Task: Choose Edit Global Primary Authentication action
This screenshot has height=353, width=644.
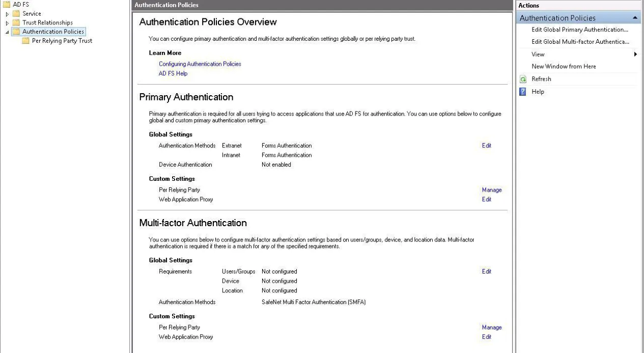Action: 580,30
